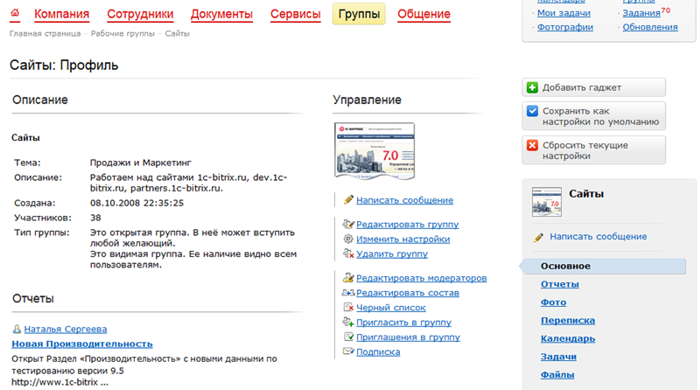Viewport: 700px width, 390px height.
Task: Click Изменить настройки link
Action: coord(403,239)
